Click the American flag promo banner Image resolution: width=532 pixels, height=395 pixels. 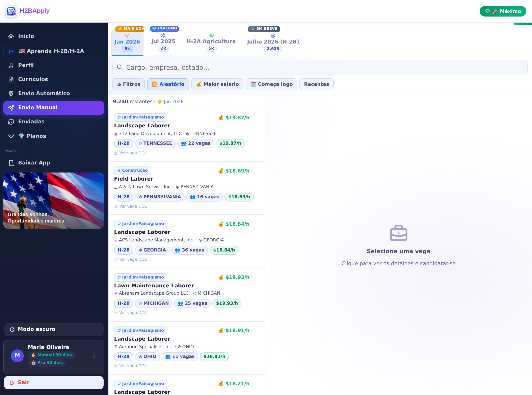coord(54,201)
